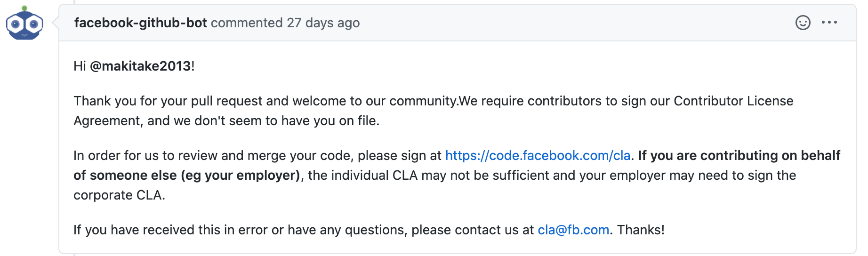Click the "Contributor License" text
Image resolution: width=868 pixels, height=256 pixels.
pos(733,101)
